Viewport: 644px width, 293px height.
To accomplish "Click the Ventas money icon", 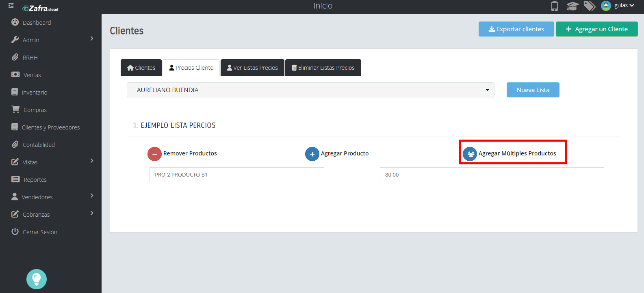I will (15, 75).
